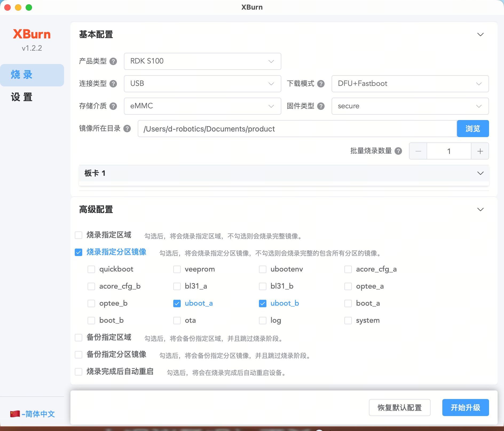Collapse the 基本配置 section
504x431 pixels.
tap(480, 35)
